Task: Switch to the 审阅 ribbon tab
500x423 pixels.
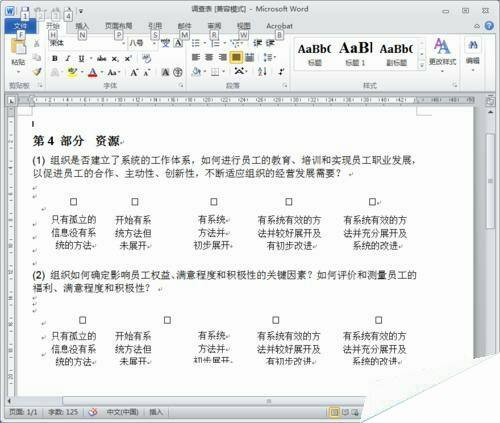Action: 214,26
